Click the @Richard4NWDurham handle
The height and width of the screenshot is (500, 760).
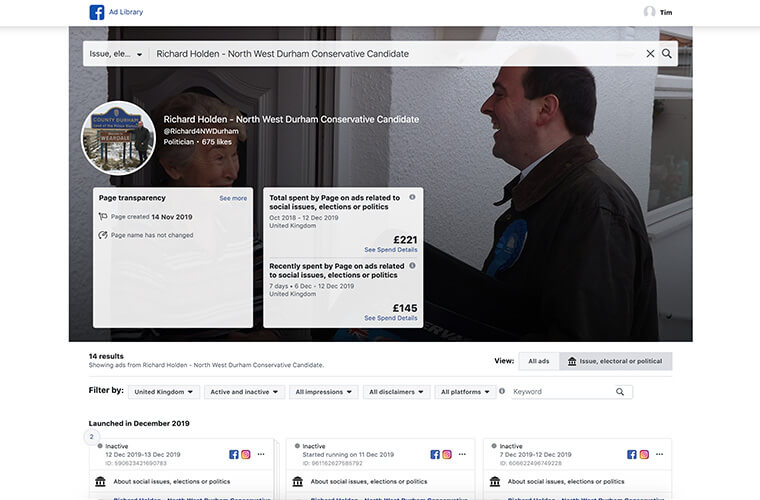pyautogui.click(x=201, y=131)
